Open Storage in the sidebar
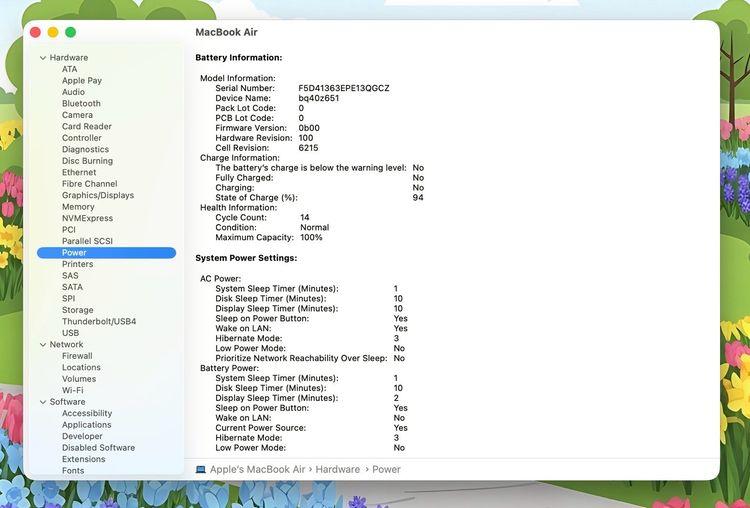Screen dimensions: 750x508 click(x=77, y=310)
